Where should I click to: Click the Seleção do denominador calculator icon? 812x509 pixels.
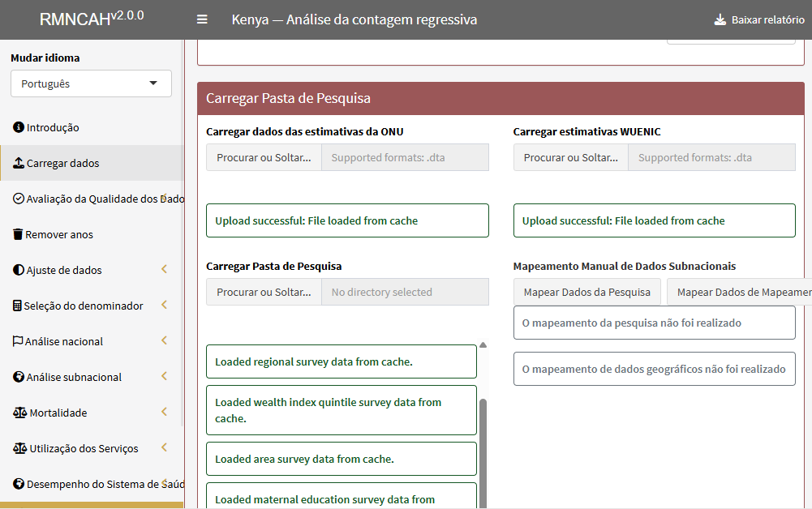[x=17, y=306]
